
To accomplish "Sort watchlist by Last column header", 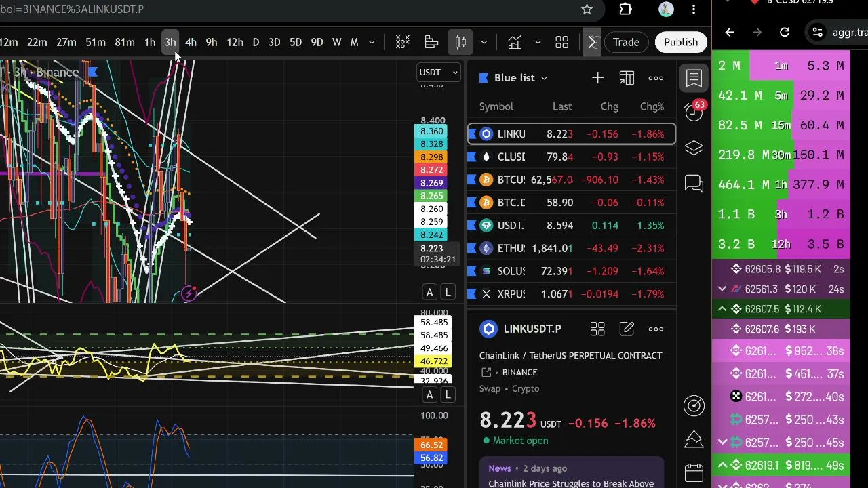I will click(x=562, y=106).
